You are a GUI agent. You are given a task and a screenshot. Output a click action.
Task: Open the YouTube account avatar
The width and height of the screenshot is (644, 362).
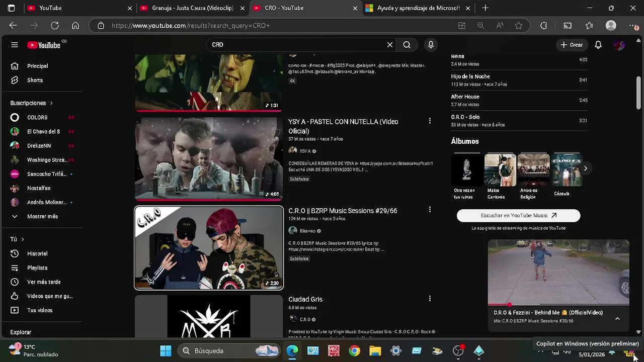pyautogui.click(x=619, y=45)
